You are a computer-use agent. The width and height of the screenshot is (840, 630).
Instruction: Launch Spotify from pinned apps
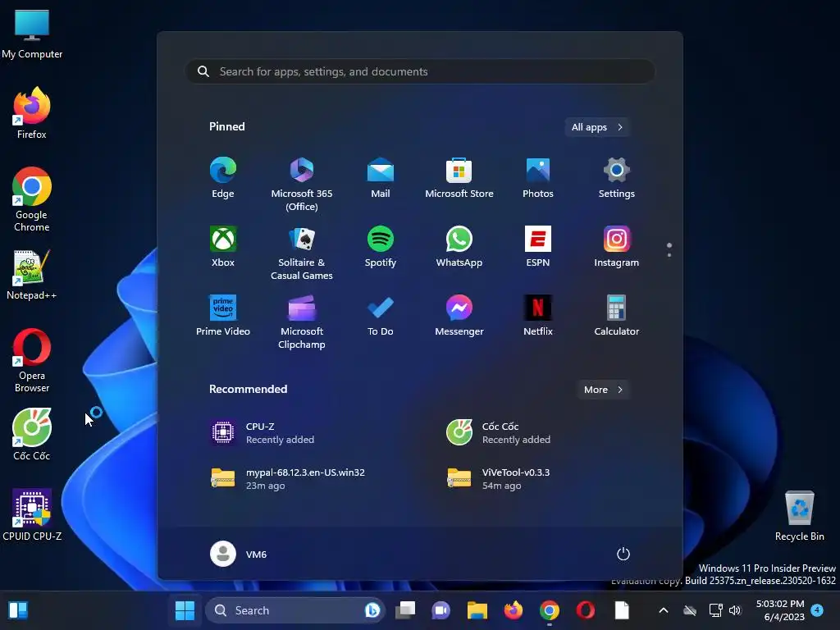(381, 246)
